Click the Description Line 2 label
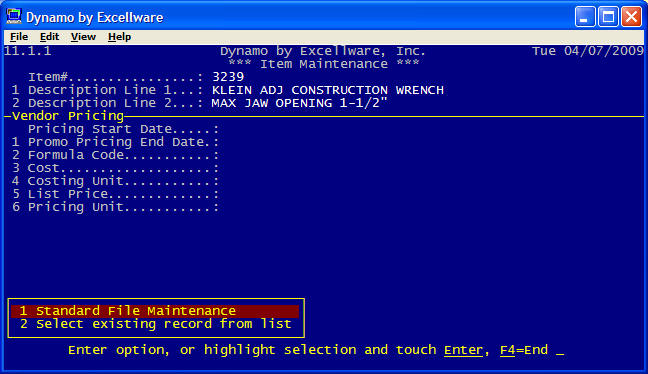Image resolution: width=648 pixels, height=374 pixels. [x=115, y=103]
